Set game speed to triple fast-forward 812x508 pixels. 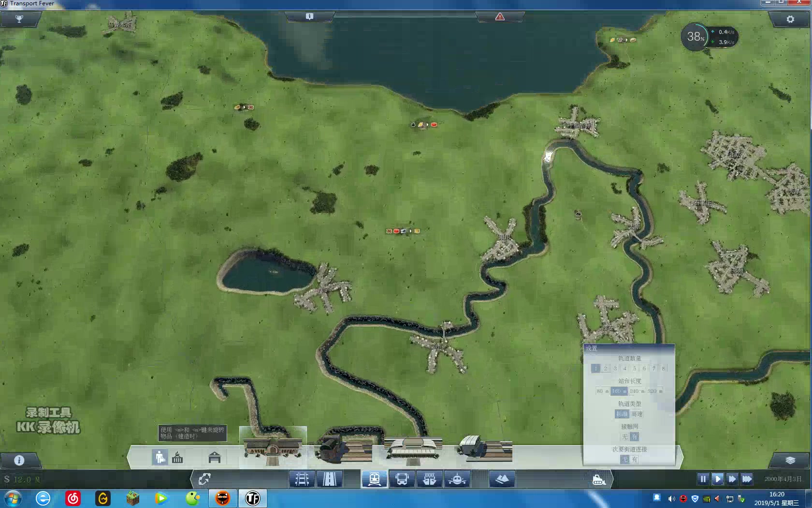coord(747,479)
